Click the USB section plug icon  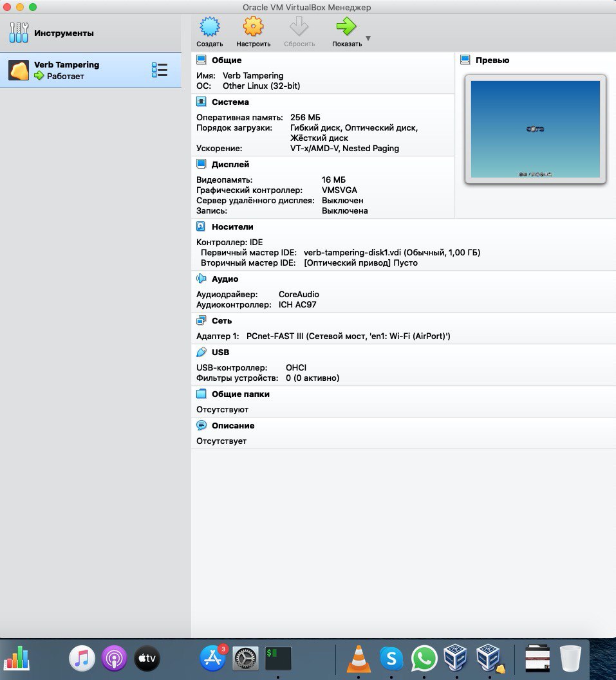point(201,352)
